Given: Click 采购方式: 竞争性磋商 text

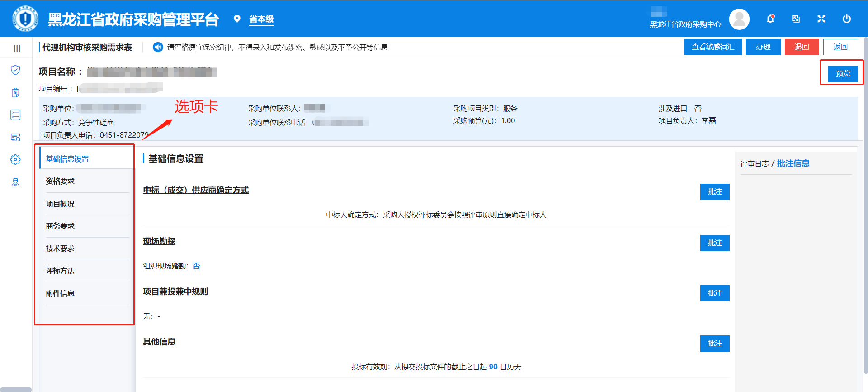Looking at the screenshot, I should [x=78, y=123].
